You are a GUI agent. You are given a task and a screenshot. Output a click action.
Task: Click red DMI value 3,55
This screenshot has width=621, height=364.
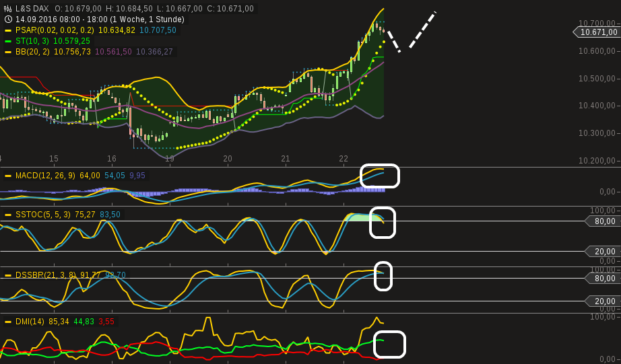pos(106,321)
